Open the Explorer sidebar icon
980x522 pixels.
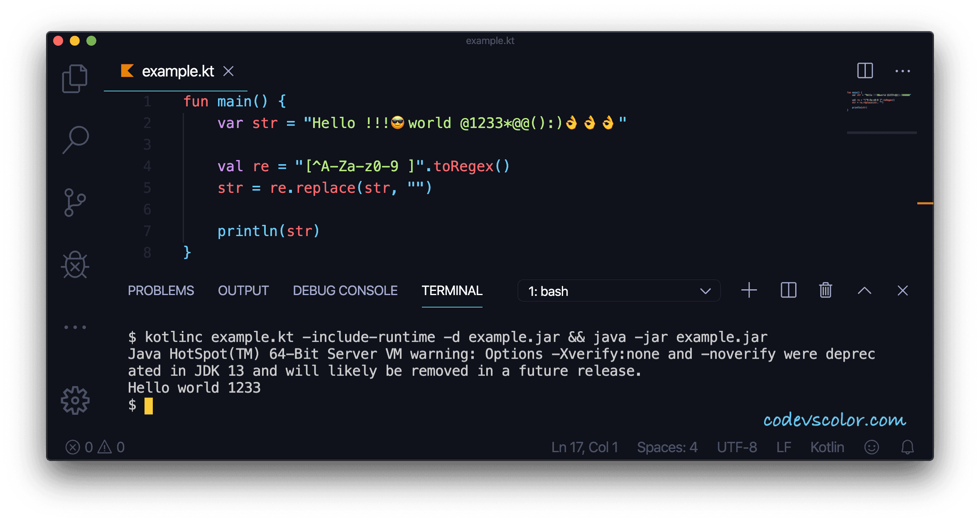click(x=75, y=78)
